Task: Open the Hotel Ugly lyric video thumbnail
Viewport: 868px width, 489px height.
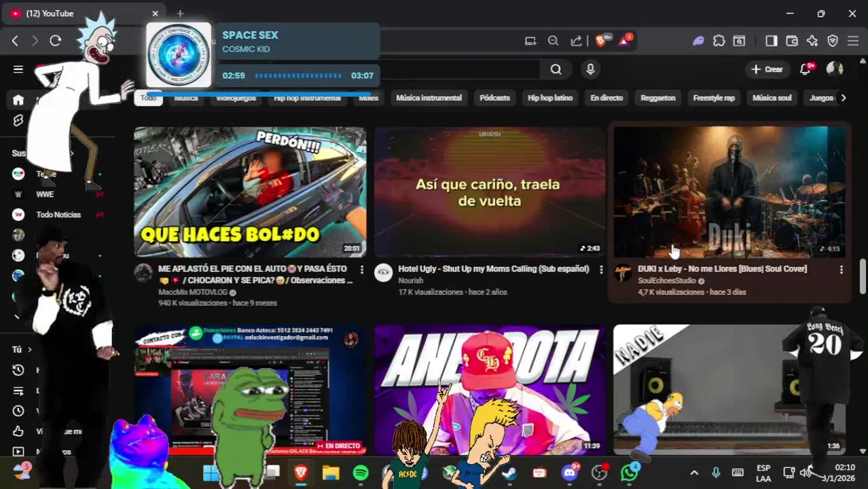Action: [490, 192]
